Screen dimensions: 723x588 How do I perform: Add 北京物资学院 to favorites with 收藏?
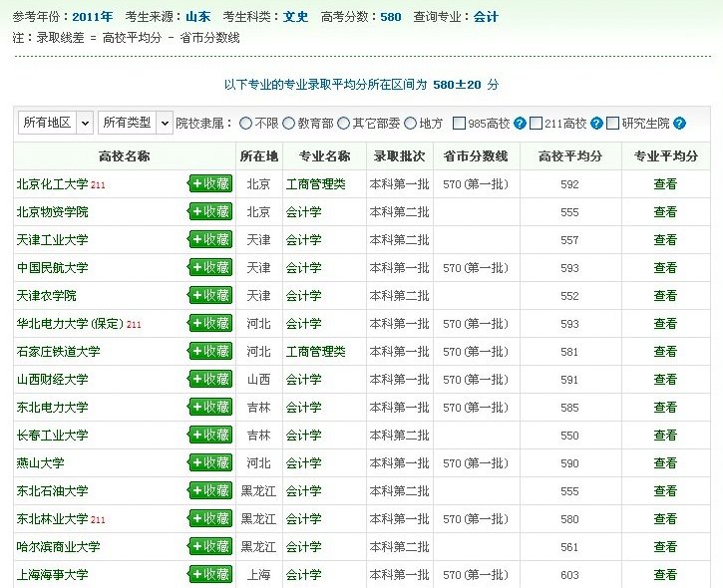click(209, 211)
